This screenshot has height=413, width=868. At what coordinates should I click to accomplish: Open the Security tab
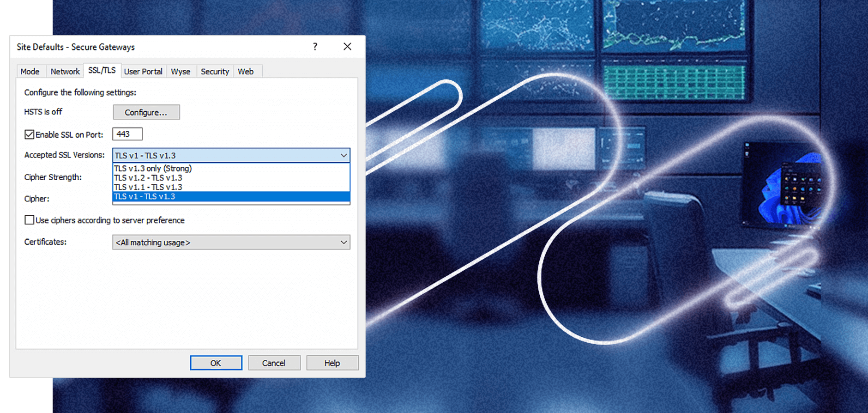(215, 72)
